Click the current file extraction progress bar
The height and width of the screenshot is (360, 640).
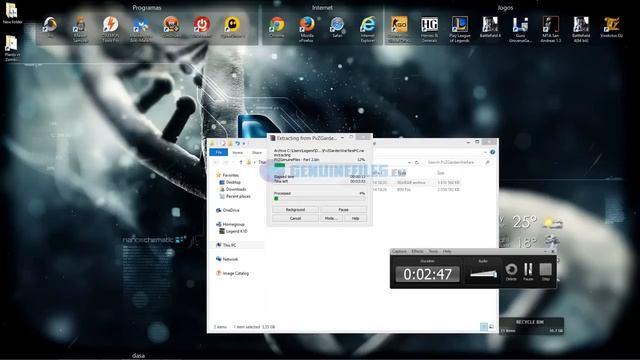coord(319,165)
